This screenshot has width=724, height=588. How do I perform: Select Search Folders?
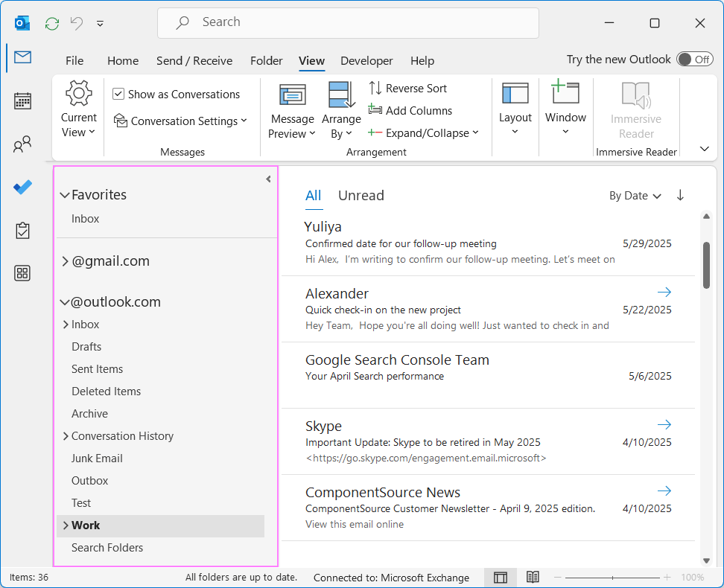pyautogui.click(x=107, y=548)
